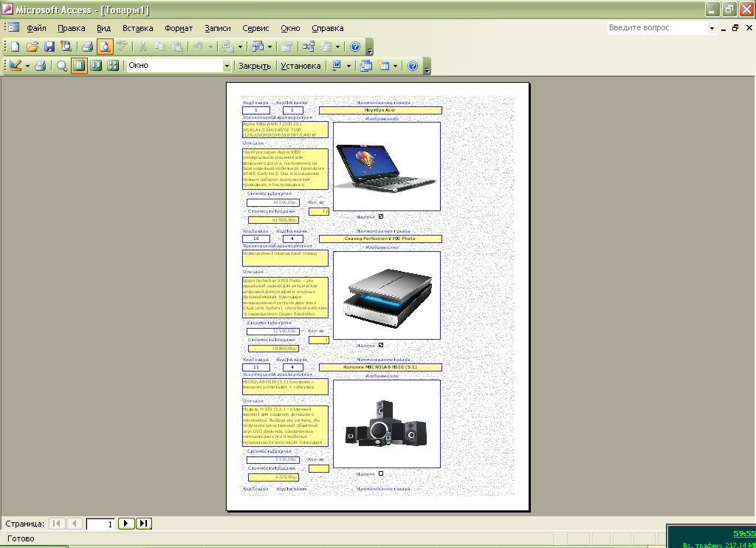Viewport: 756px width, 548px height.
Task: Click the laptop product image
Action: coord(387,166)
